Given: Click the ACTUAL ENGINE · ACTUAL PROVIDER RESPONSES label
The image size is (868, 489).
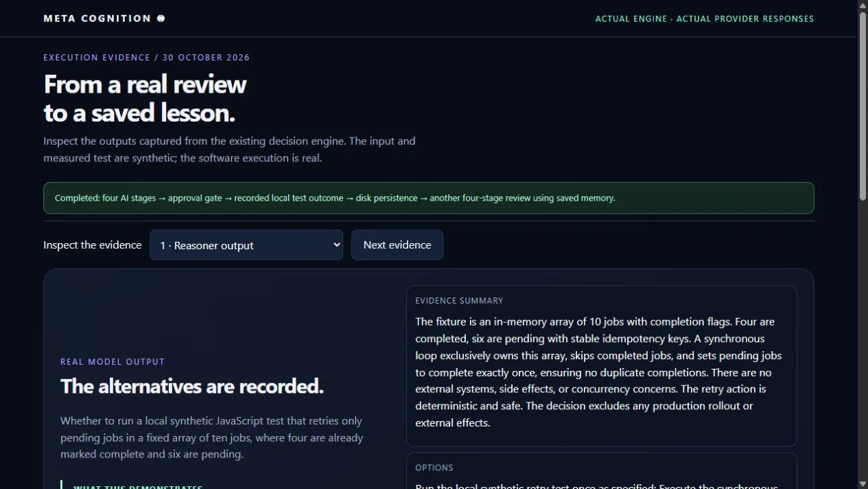Looking at the screenshot, I should [705, 19].
